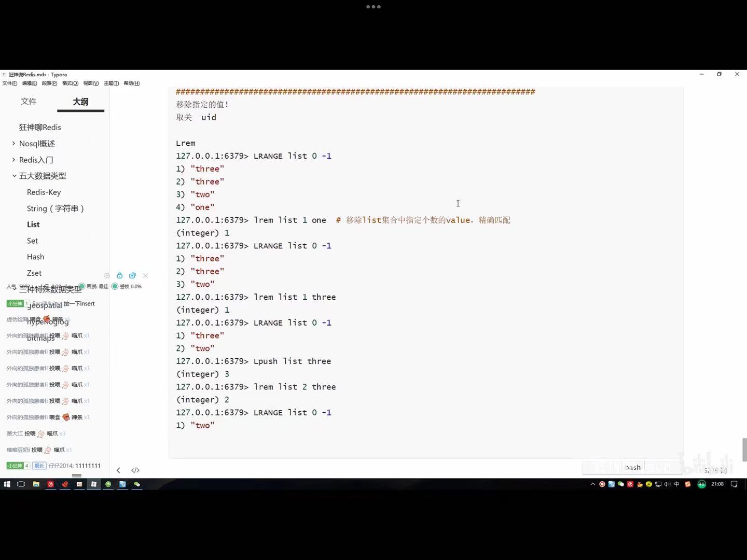
Task: Click the document vertical scrollbar thumb
Action: pos(744,450)
